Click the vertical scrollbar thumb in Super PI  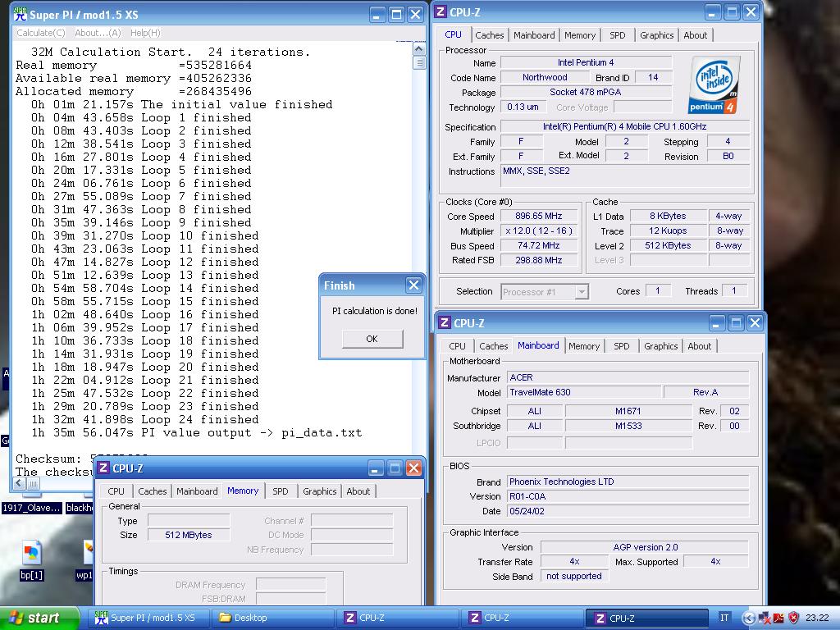tap(419, 62)
